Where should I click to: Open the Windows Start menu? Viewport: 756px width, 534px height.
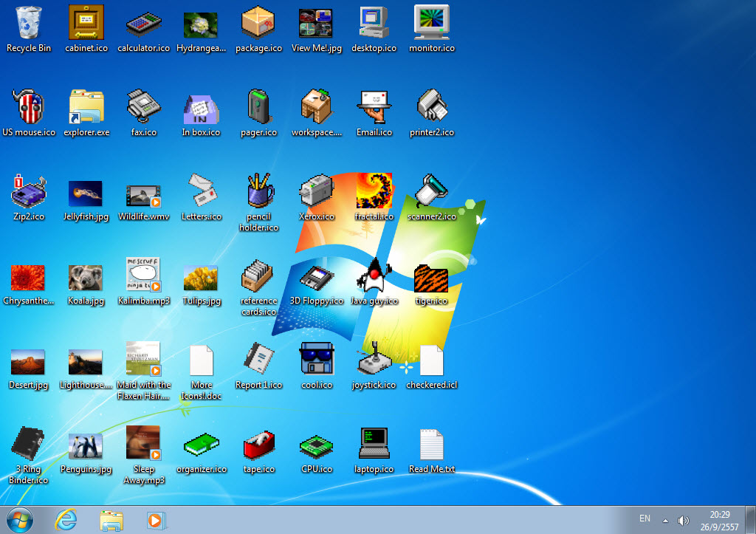[x=20, y=519]
